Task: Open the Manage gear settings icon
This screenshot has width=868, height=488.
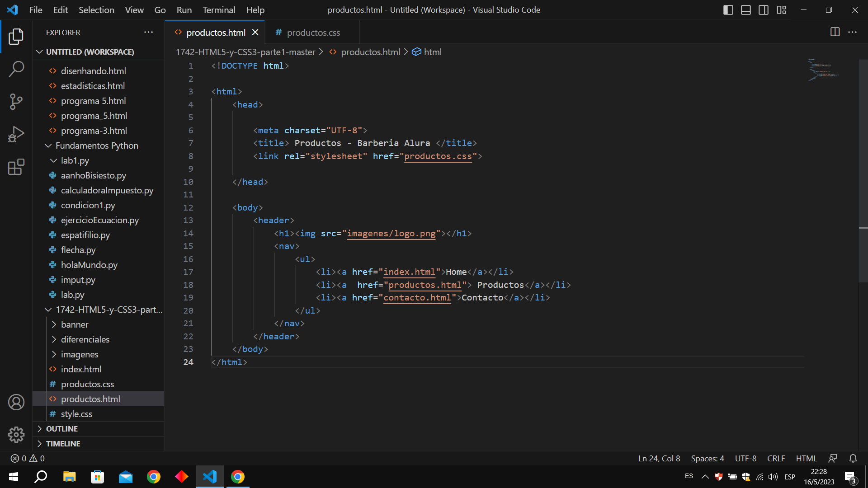Action: pyautogui.click(x=16, y=435)
